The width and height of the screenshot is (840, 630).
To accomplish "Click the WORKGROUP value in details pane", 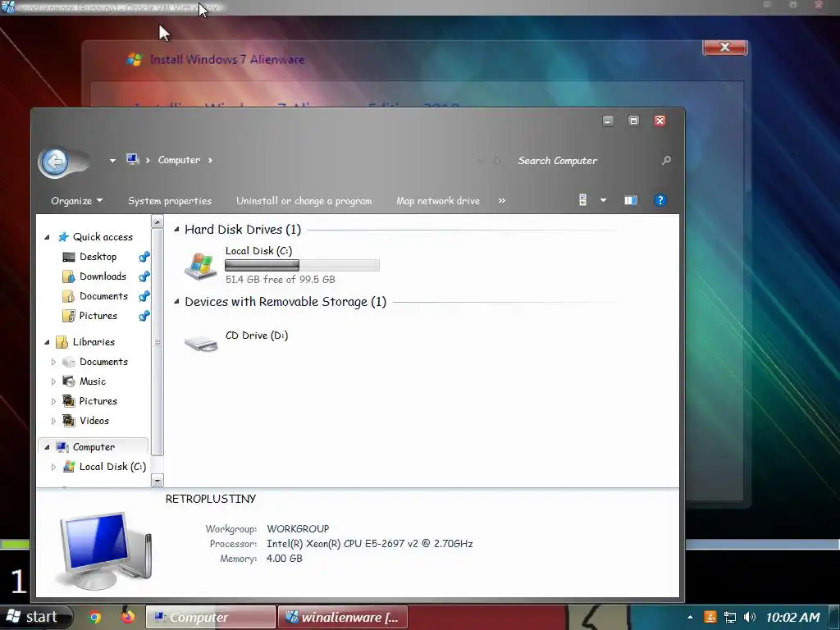I will (x=298, y=529).
